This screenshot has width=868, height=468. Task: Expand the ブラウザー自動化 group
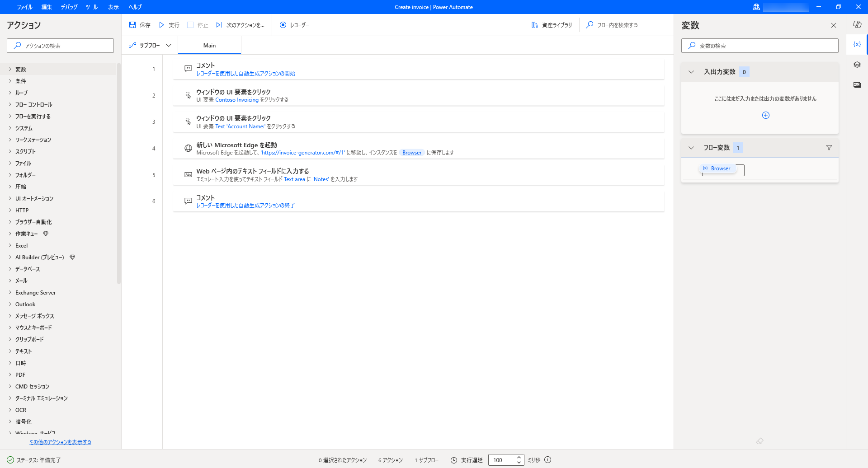(10, 222)
